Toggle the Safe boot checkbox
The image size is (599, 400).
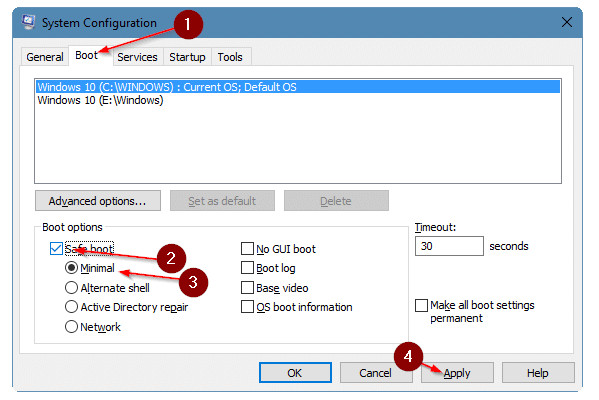click(x=57, y=249)
